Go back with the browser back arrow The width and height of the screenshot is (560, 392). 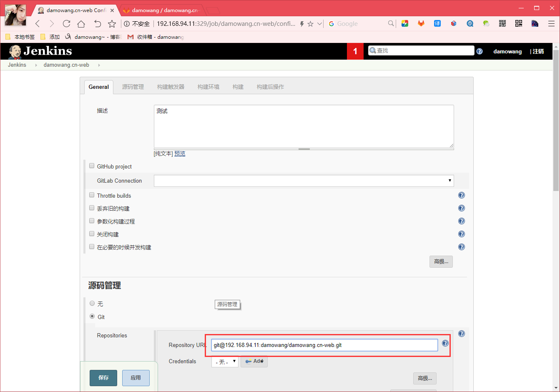click(x=38, y=24)
